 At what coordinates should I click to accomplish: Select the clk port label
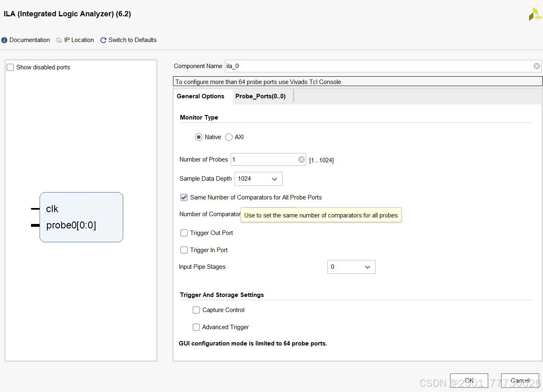click(52, 209)
